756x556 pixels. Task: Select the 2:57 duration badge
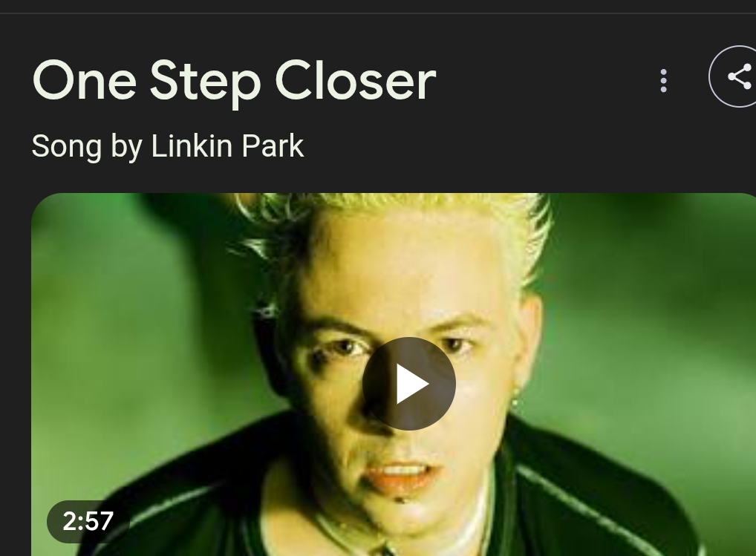pos(88,521)
